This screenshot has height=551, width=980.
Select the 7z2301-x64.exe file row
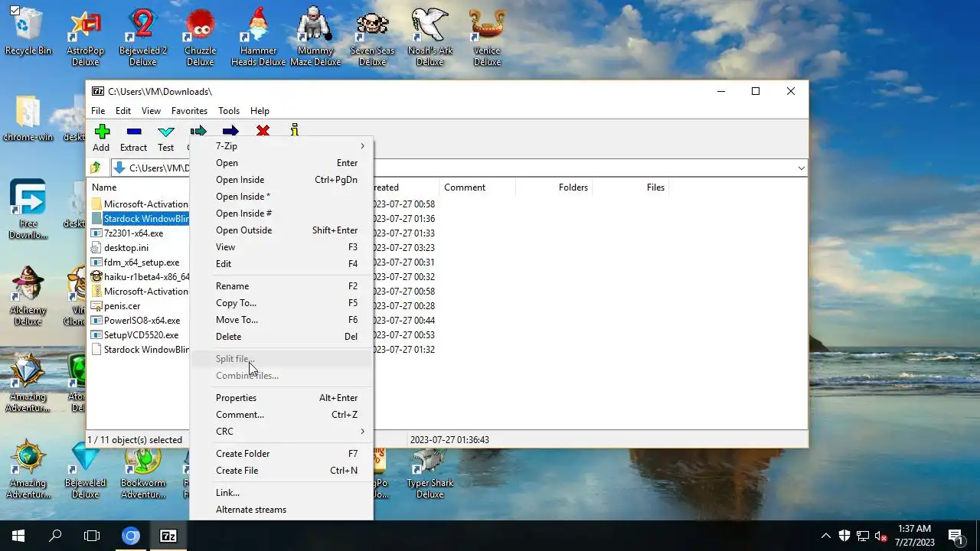[133, 233]
